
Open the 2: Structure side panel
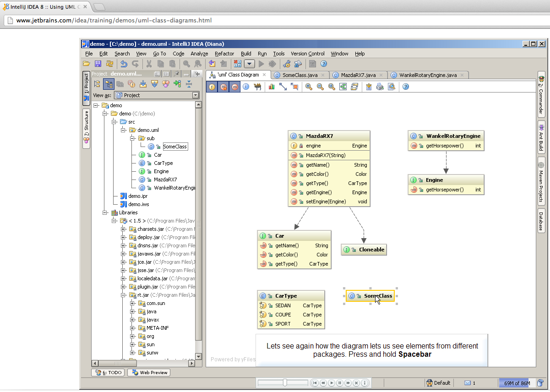(86, 128)
